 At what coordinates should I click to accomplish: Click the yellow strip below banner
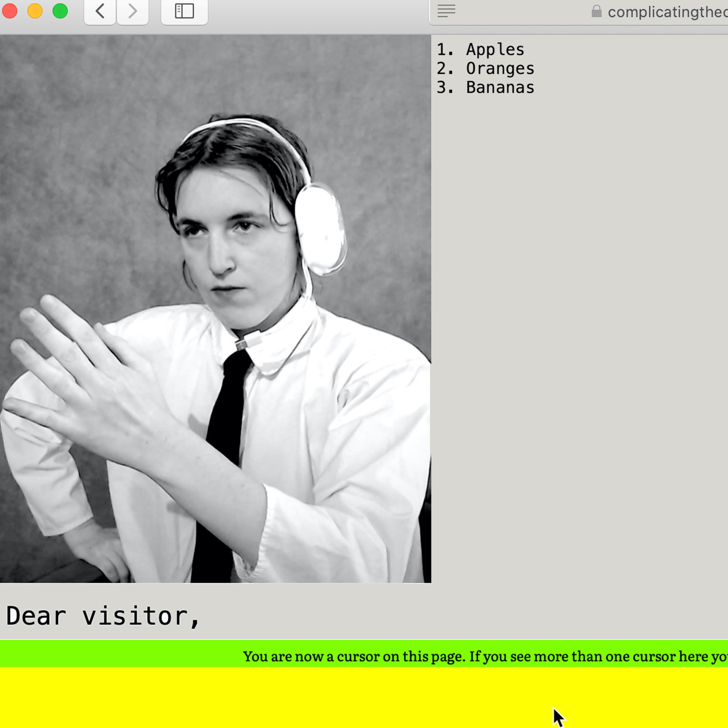point(364,697)
